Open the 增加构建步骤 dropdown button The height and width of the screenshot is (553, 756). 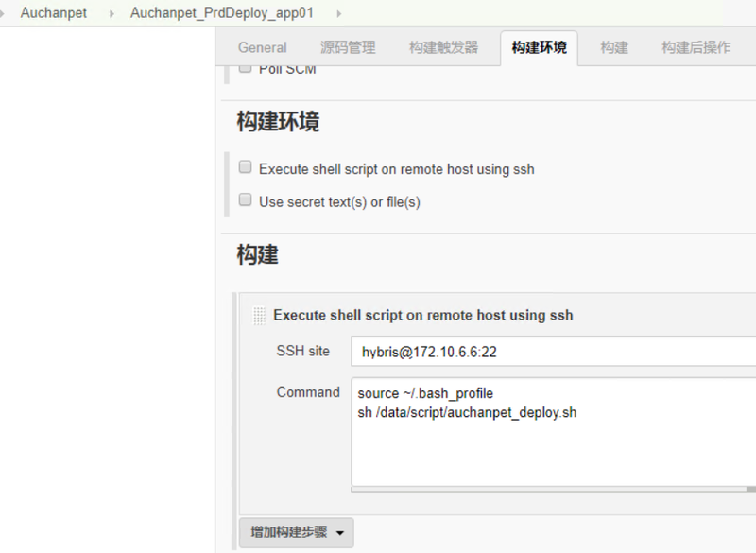tap(297, 533)
